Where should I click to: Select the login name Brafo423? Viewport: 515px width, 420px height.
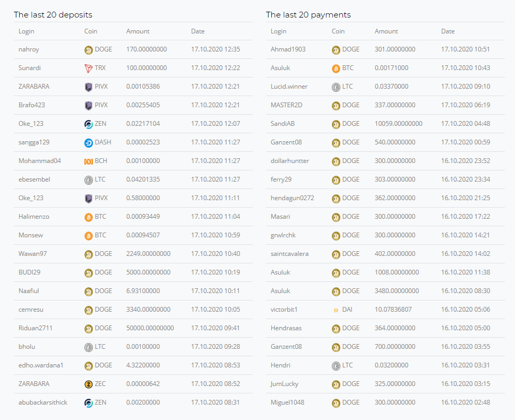coord(32,105)
